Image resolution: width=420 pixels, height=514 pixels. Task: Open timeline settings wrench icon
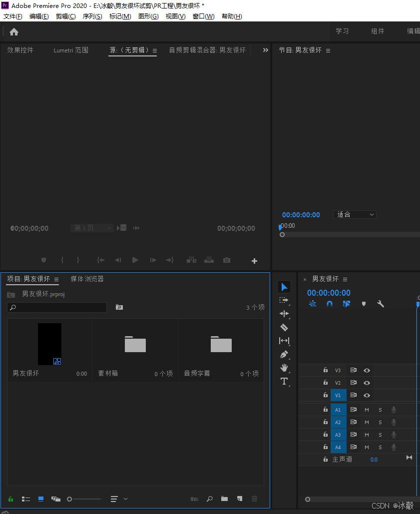[x=381, y=304]
